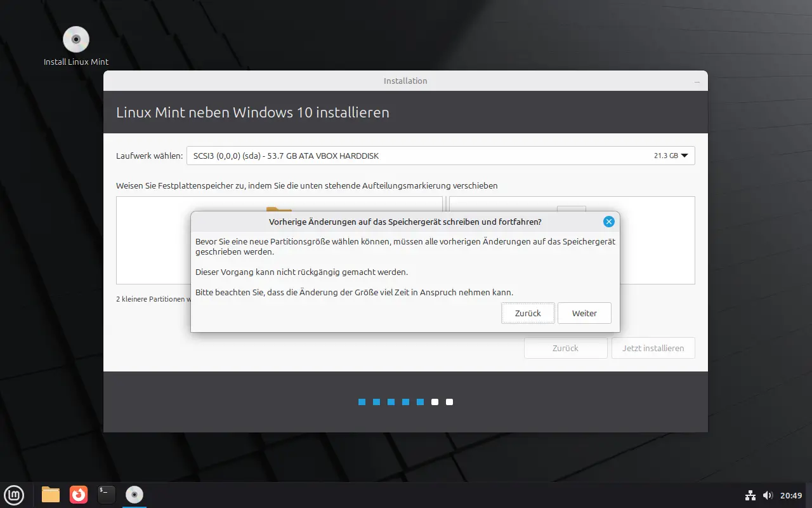Select the running installer in the taskbar
This screenshot has height=508, width=812.
[134, 495]
